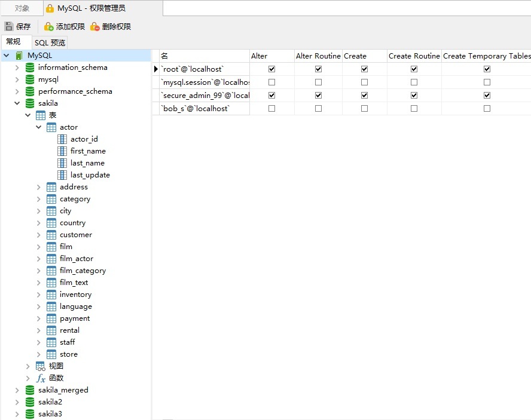Select the rental table in tree

pyautogui.click(x=69, y=330)
